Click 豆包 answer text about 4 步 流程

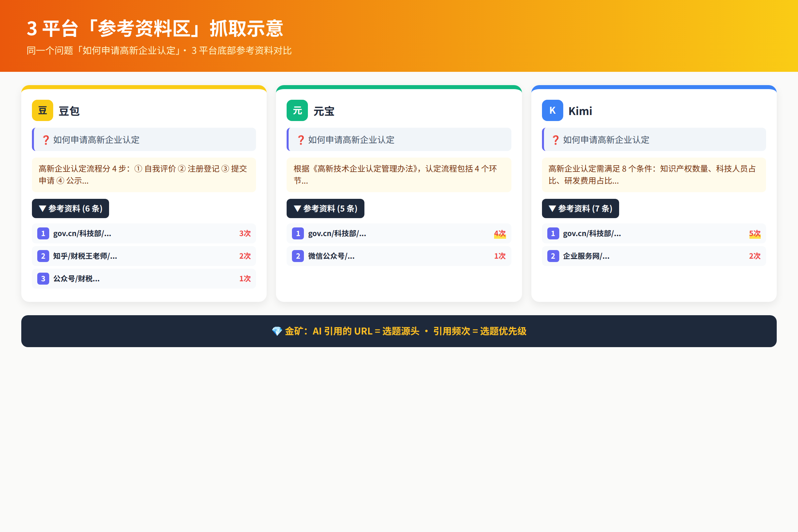[x=144, y=175]
